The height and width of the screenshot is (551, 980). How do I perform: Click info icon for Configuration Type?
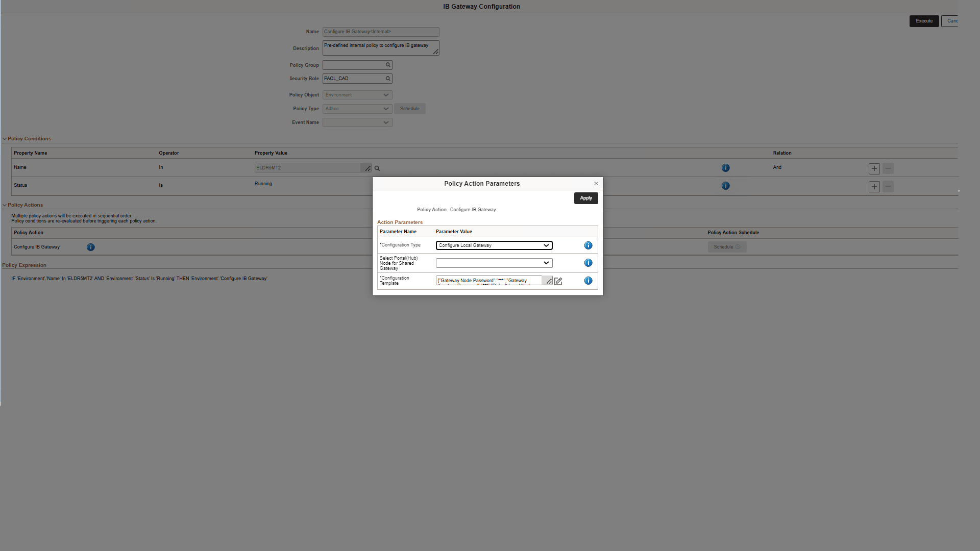coord(588,245)
